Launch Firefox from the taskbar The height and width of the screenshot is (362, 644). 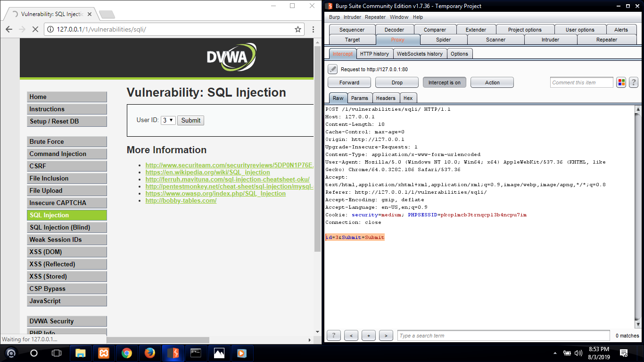[150, 353]
